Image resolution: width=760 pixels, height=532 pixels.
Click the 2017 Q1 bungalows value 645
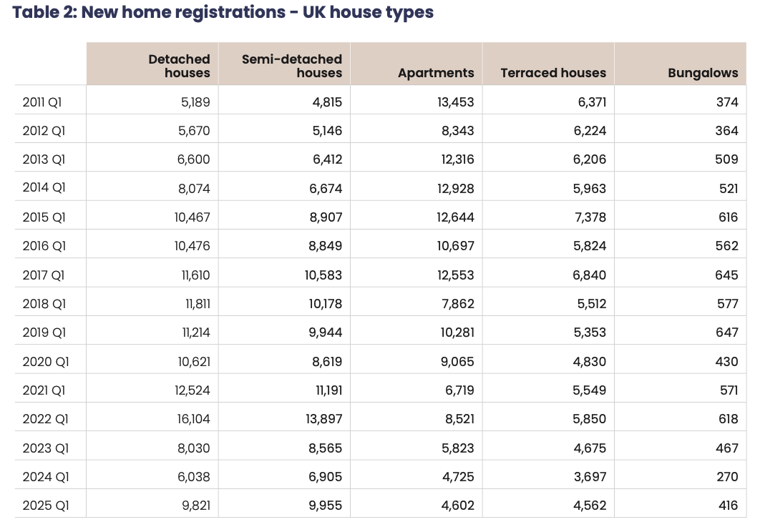[x=726, y=275]
